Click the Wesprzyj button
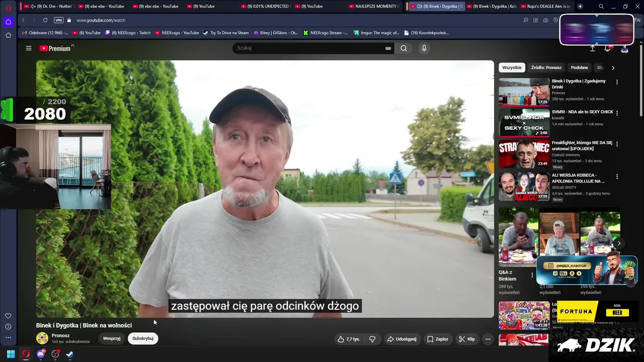Image resolution: width=644 pixels, height=362 pixels. 112,338
